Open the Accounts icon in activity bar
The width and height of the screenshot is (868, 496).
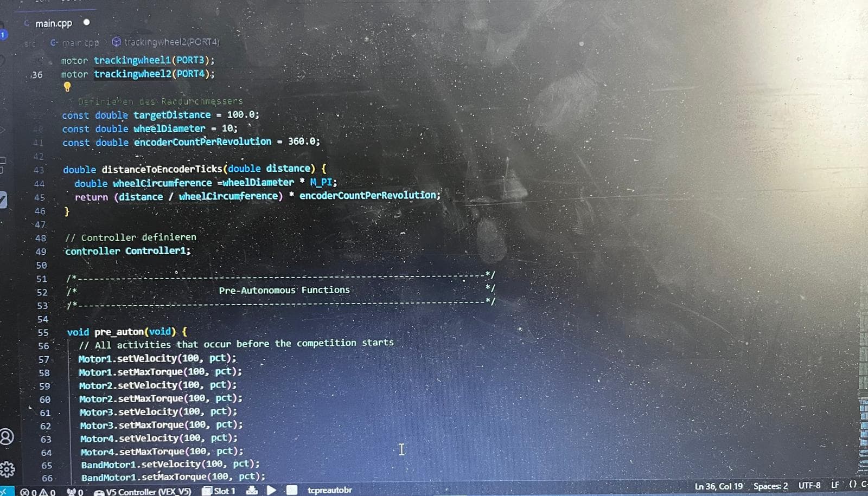coord(7,437)
